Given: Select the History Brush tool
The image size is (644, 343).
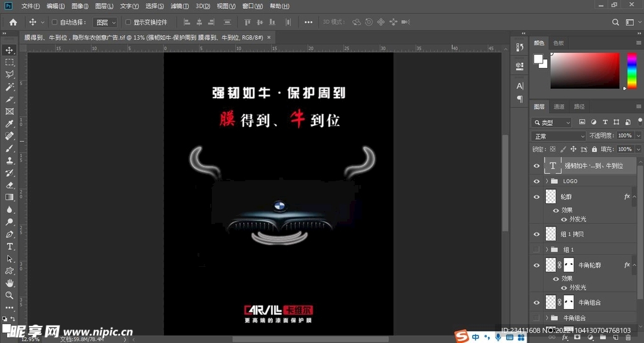Looking at the screenshot, I should 9,173.
